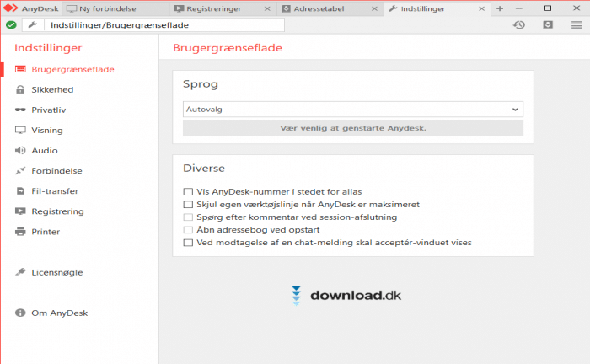The height and width of the screenshot is (364, 590).
Task: Click the Vær venlig at genstarte Anydesk bar
Action: tap(353, 128)
